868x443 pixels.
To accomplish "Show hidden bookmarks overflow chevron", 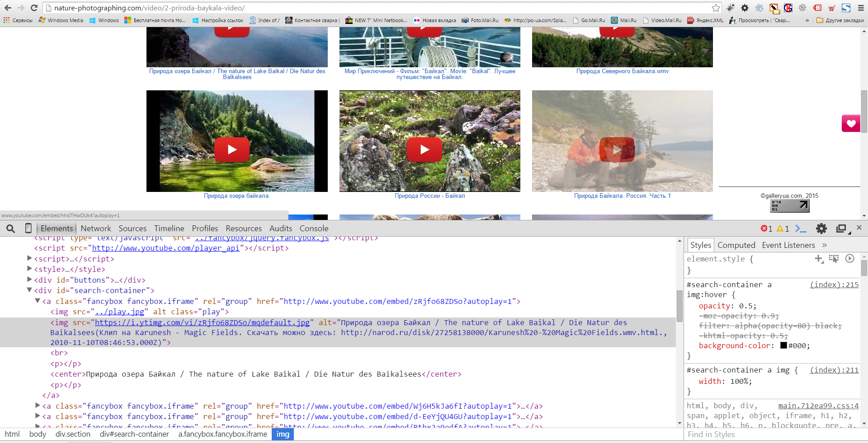I will point(807,20).
